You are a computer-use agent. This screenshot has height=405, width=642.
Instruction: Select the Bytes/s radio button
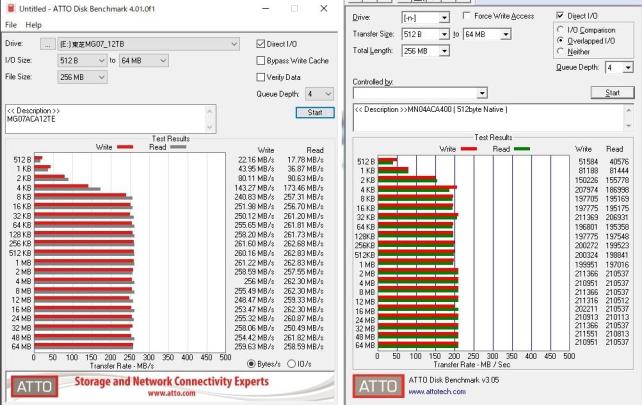click(251, 364)
